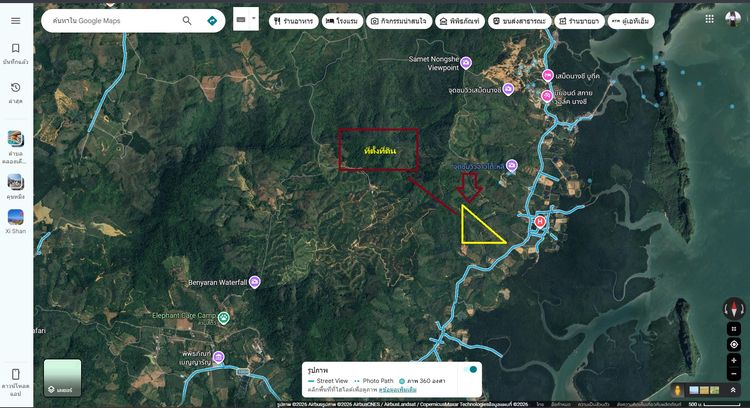Click the download app phone icon

tap(15, 374)
